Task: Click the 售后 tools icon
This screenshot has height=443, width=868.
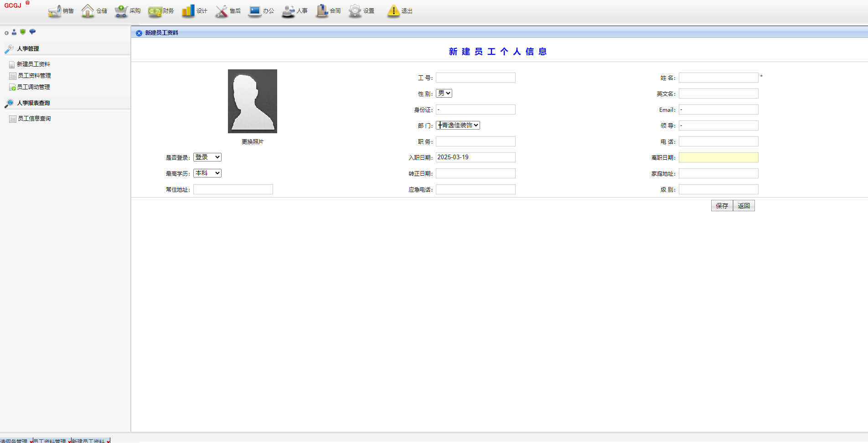Action: click(222, 11)
